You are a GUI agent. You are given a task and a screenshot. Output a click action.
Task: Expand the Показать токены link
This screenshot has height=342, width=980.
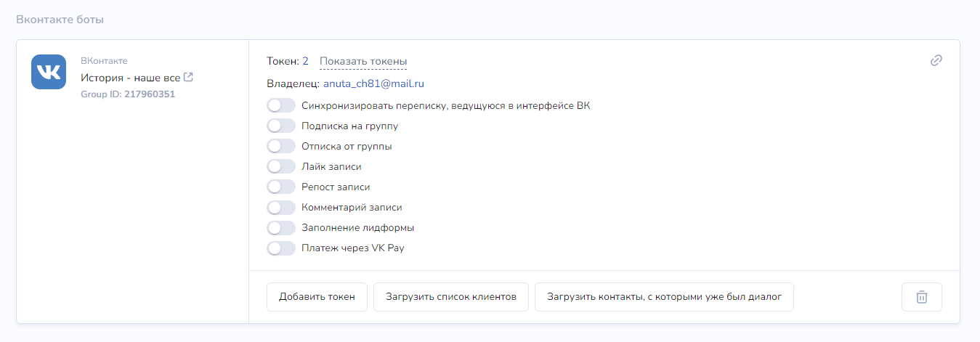point(363,61)
